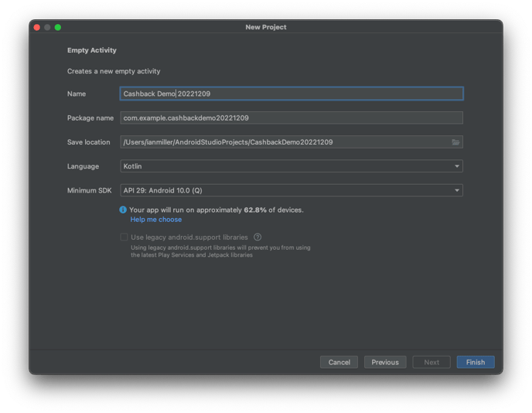The height and width of the screenshot is (413, 532).
Task: Click the 62.8% of devices text
Action: [255, 210]
